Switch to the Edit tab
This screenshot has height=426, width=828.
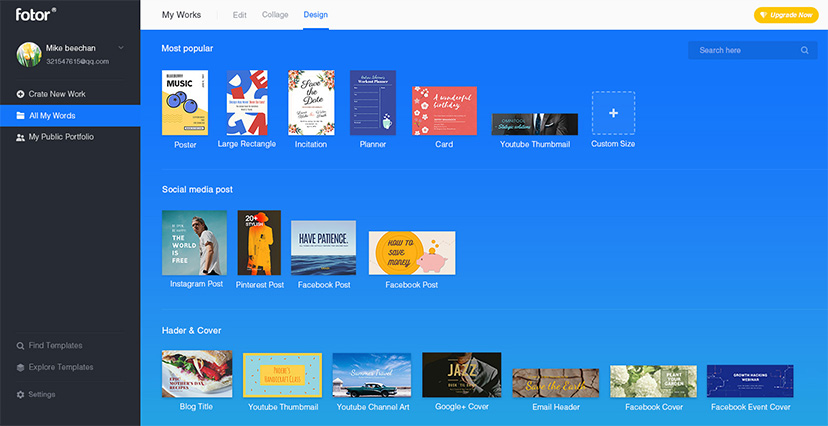[240, 15]
